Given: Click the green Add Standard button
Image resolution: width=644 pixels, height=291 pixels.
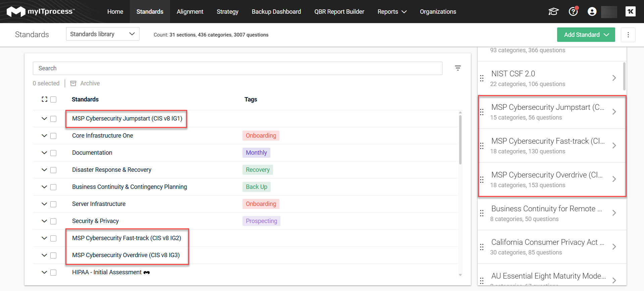Looking at the screenshot, I should [586, 35].
